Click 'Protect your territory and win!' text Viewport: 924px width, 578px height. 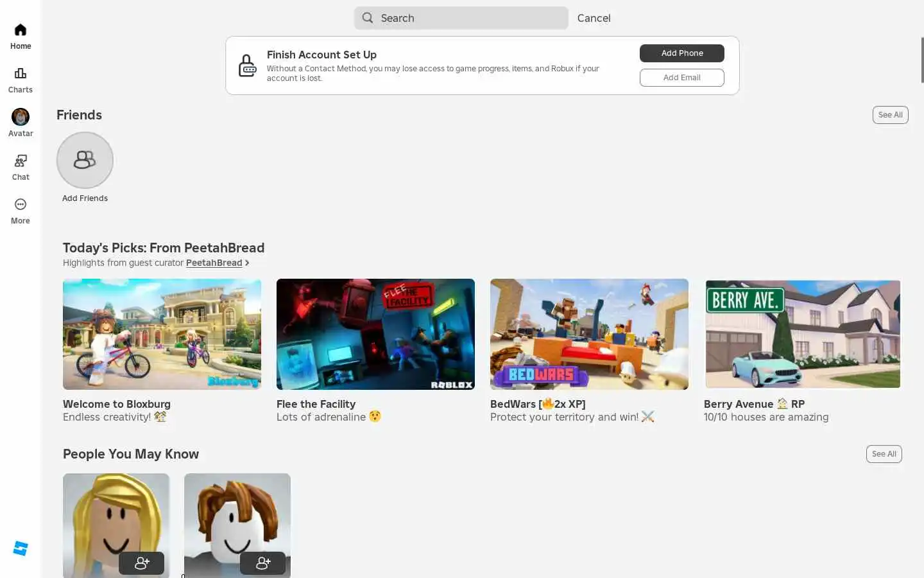[x=572, y=417]
